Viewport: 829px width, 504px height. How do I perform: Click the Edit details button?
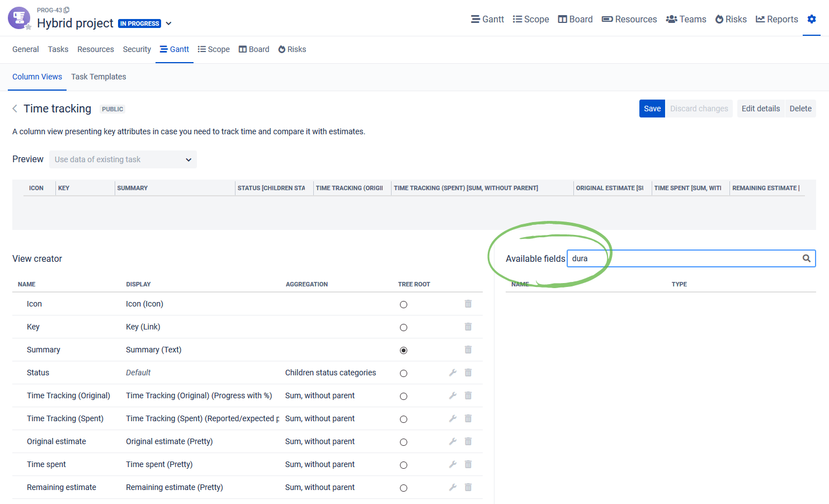click(x=760, y=109)
